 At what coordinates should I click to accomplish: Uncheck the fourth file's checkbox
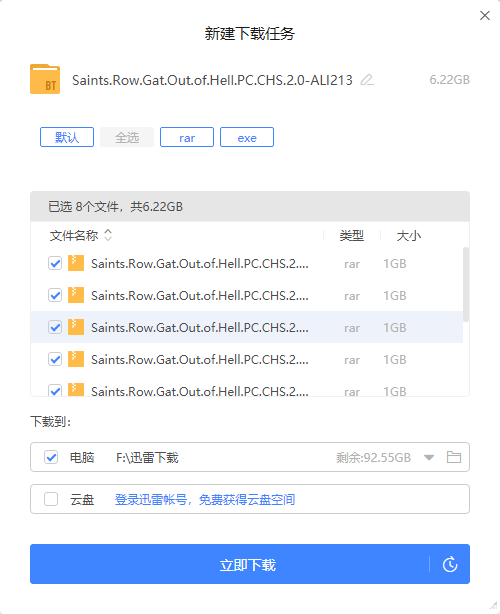pyautogui.click(x=55, y=359)
